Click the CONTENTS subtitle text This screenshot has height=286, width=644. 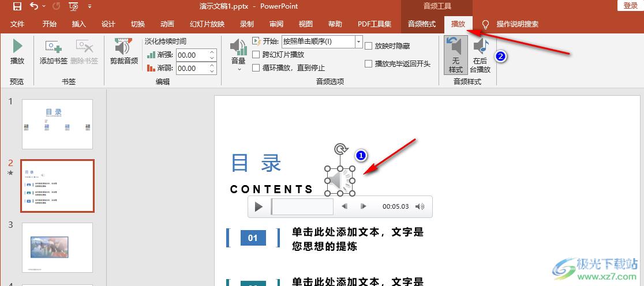coord(271,189)
